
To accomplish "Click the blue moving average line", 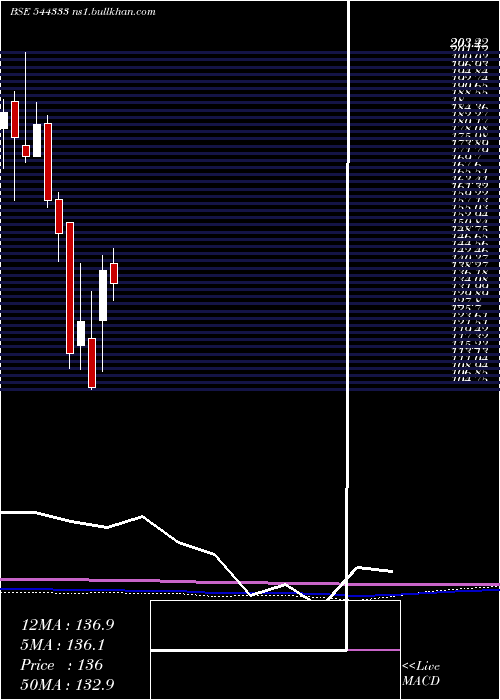I will click(250, 593).
